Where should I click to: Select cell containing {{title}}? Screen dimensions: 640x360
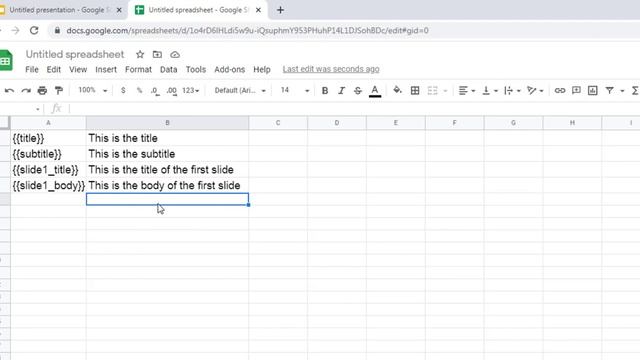48,138
